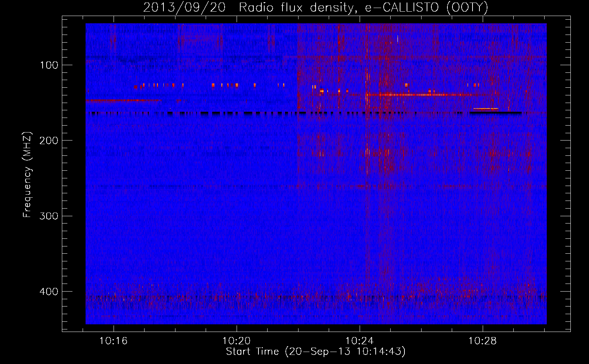This screenshot has height=364, width=589.
Task: Click the 10:16 time tick label
Action: tap(114, 341)
